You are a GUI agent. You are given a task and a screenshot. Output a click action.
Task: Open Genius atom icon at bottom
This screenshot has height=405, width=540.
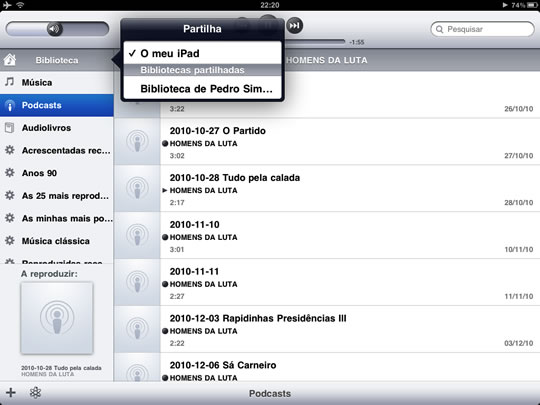pyautogui.click(x=35, y=392)
